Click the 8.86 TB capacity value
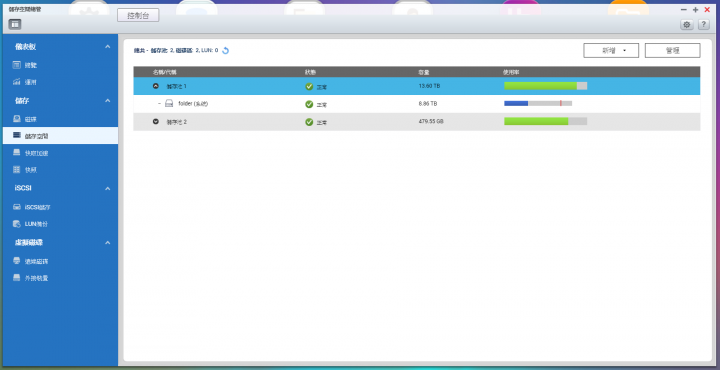 (x=428, y=104)
